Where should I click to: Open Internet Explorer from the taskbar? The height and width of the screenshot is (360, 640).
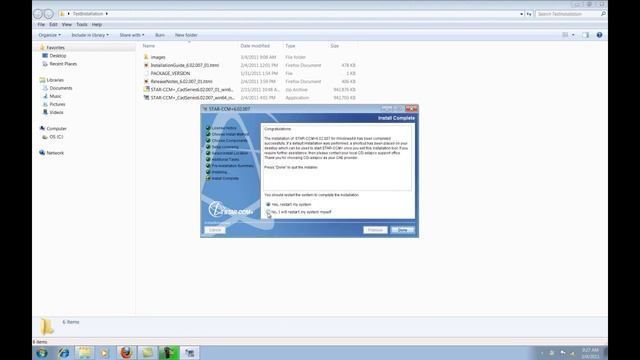pos(63,353)
